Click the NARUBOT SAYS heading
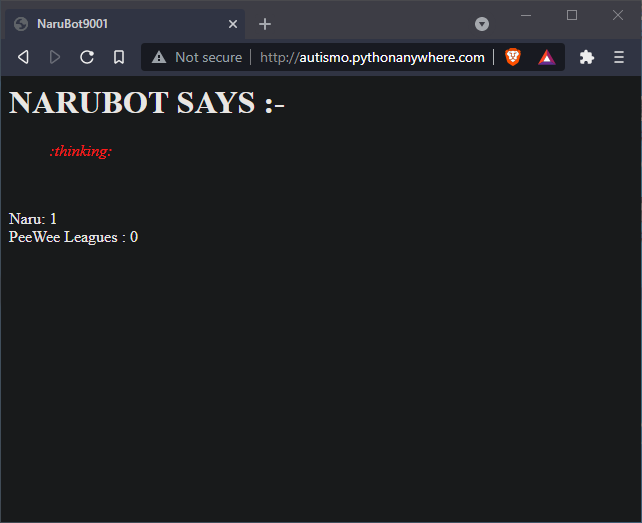This screenshot has width=642, height=523. click(x=147, y=102)
